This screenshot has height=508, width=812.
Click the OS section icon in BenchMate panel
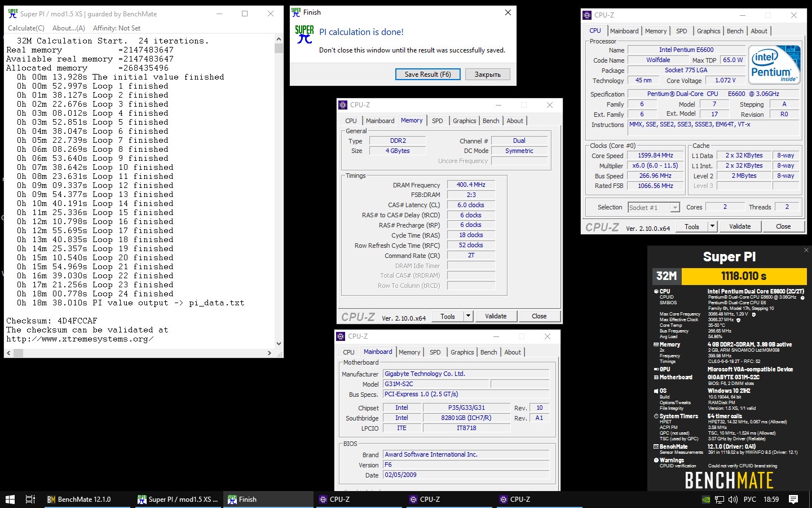[656, 391]
